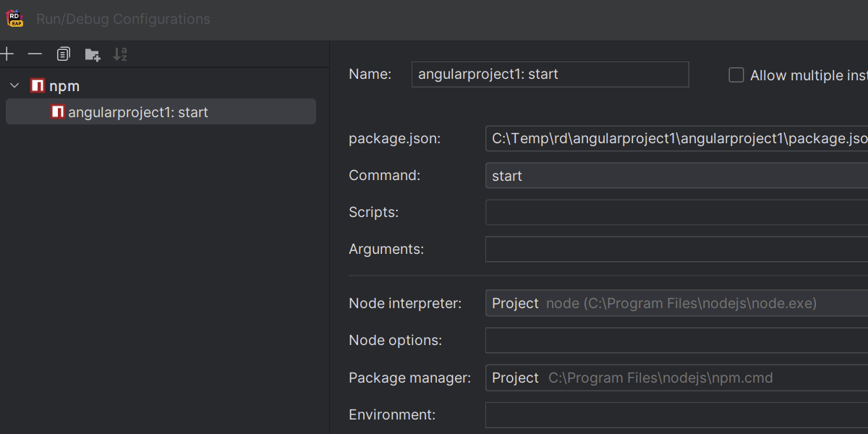Click the Move into new folder icon
868x434 pixels.
click(x=92, y=54)
